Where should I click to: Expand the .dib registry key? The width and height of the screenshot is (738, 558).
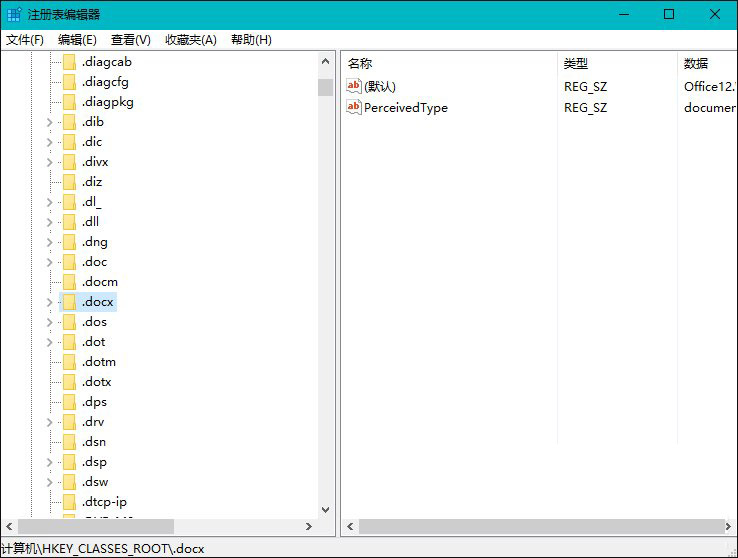click(49, 122)
